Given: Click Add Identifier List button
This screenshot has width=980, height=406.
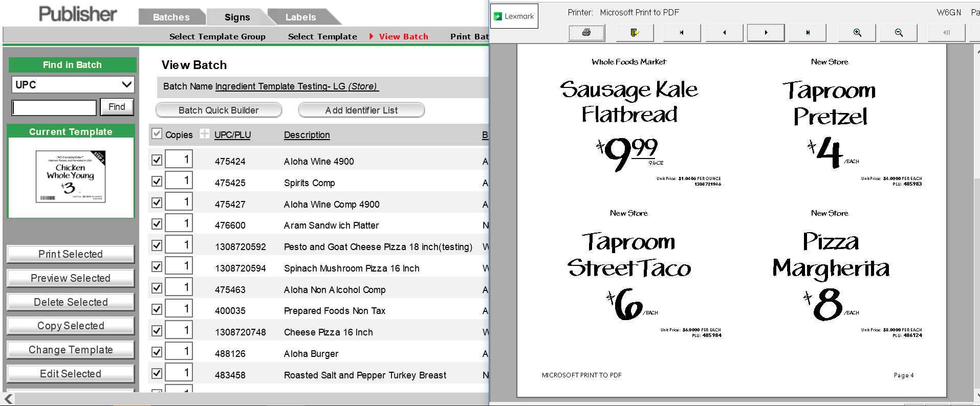Looking at the screenshot, I should click(361, 110).
